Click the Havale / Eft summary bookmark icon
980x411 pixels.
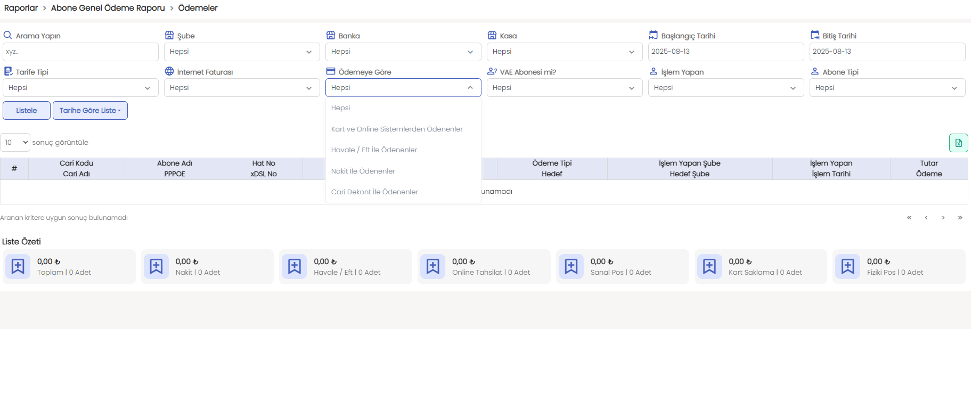tap(295, 266)
